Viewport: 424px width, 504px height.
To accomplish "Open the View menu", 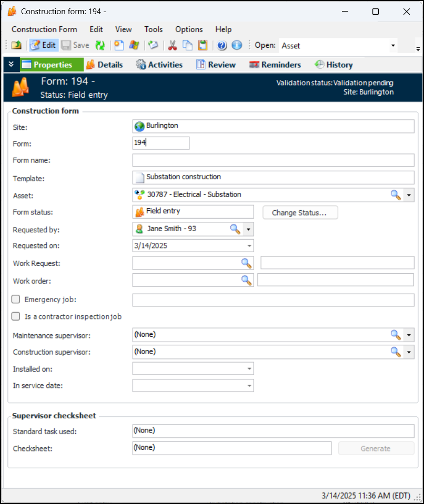I will 124,29.
